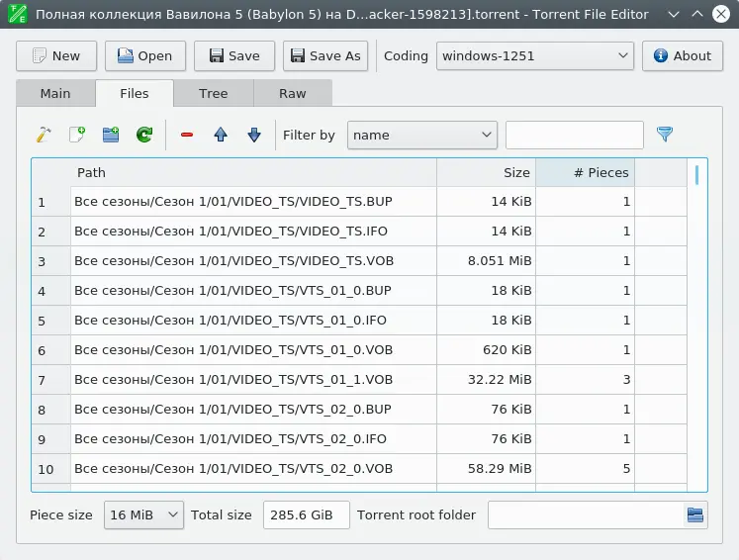The height and width of the screenshot is (560, 739).
Task: Click the green reload files icon
Action: (x=144, y=135)
